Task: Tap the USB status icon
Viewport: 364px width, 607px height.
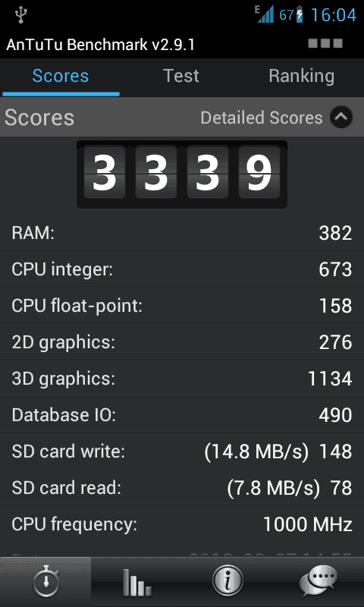Action: 20,14
